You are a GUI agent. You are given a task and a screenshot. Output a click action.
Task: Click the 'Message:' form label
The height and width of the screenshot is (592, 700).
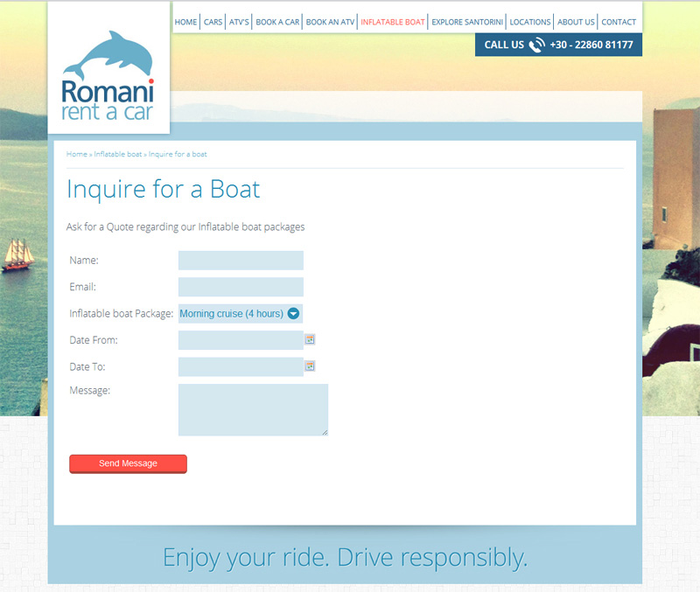tap(90, 390)
